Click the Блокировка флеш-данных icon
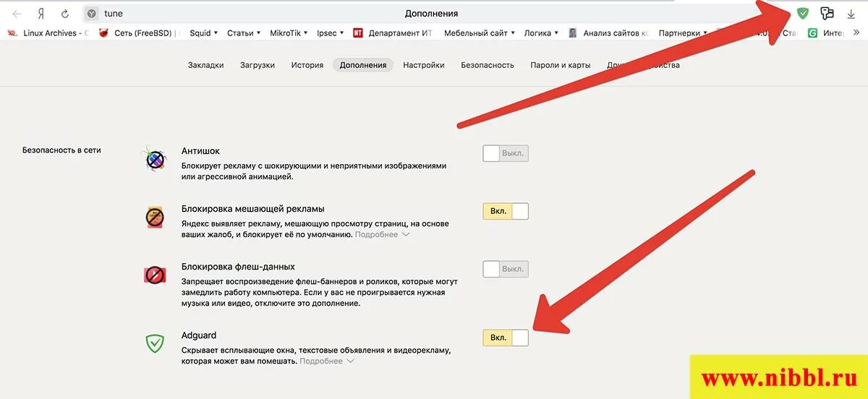Image resolution: width=868 pixels, height=399 pixels. click(155, 275)
